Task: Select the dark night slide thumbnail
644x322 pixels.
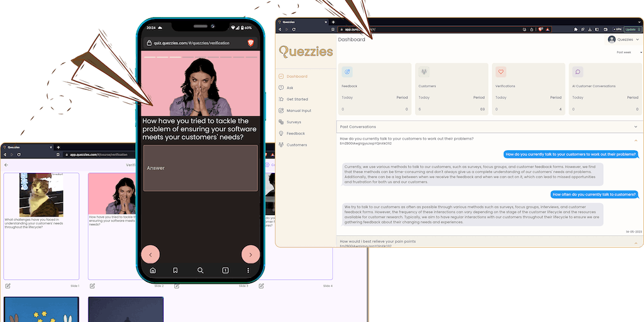Action: pyautogui.click(x=126, y=309)
